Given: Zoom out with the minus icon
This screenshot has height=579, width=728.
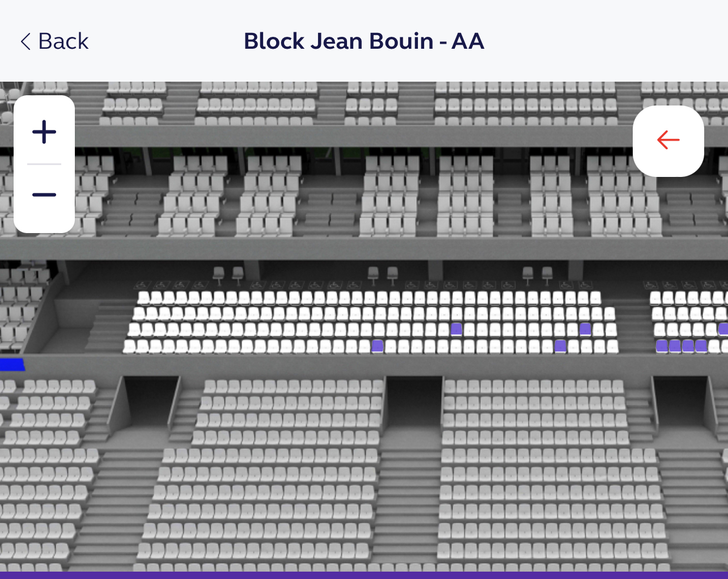Looking at the screenshot, I should 44,195.
